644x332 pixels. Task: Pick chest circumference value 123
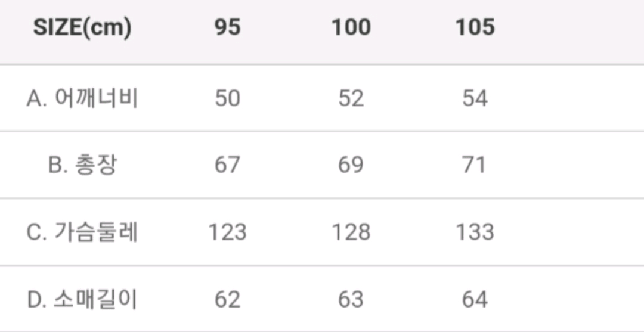coord(227,232)
